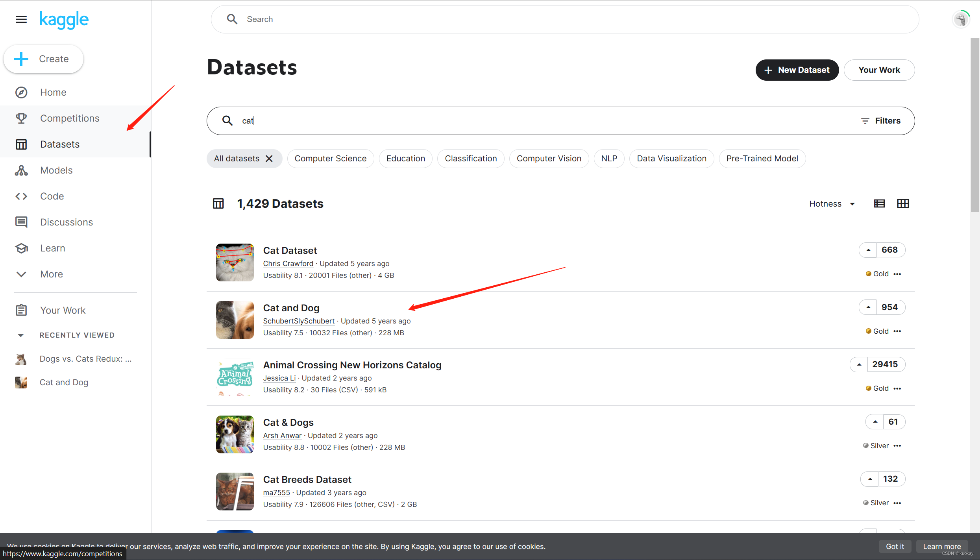Open the user profile avatar
This screenshot has width=980, height=560.
click(x=961, y=19)
